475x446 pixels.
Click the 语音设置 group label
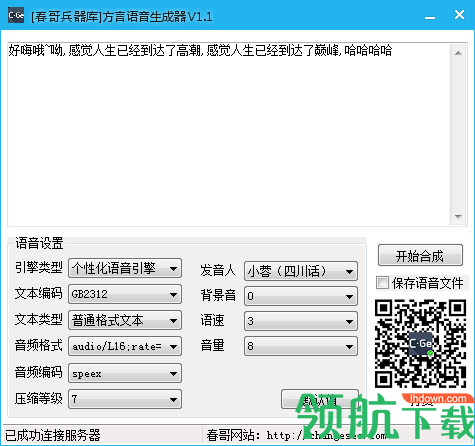[x=39, y=243]
